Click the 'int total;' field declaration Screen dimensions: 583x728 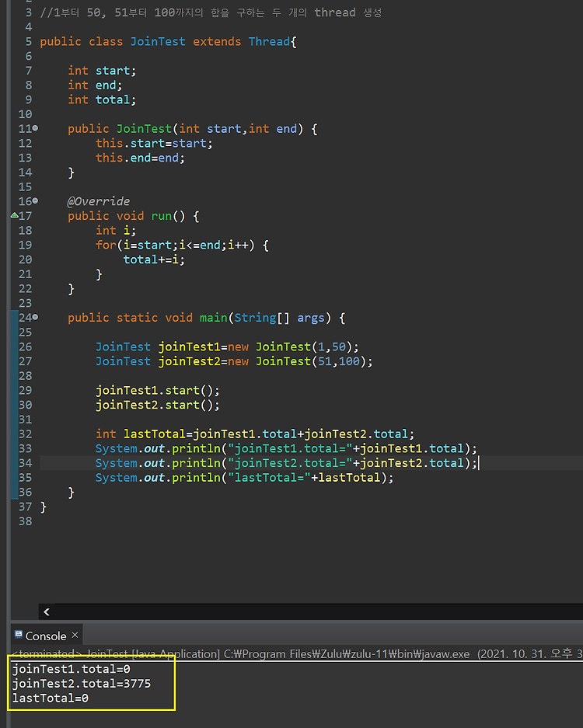[102, 99]
